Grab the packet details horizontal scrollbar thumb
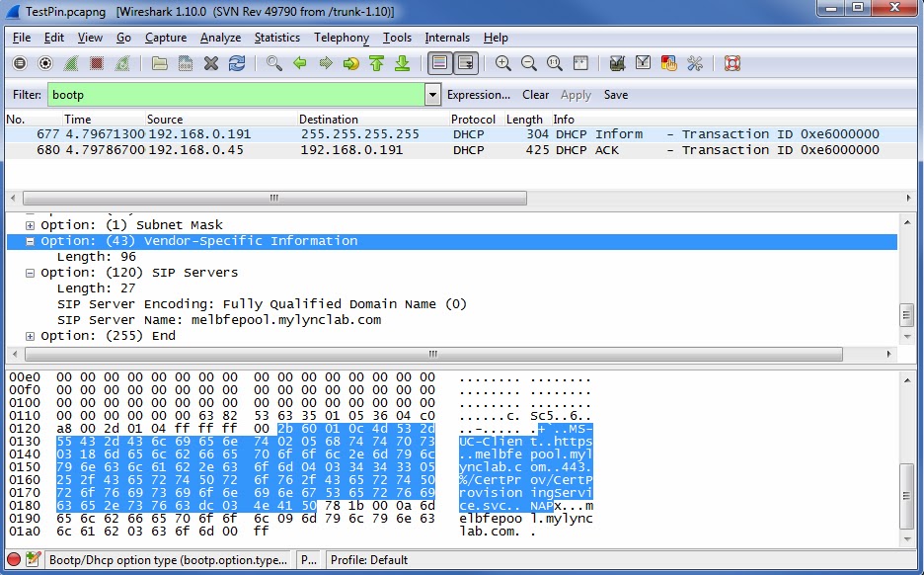 coord(433,354)
